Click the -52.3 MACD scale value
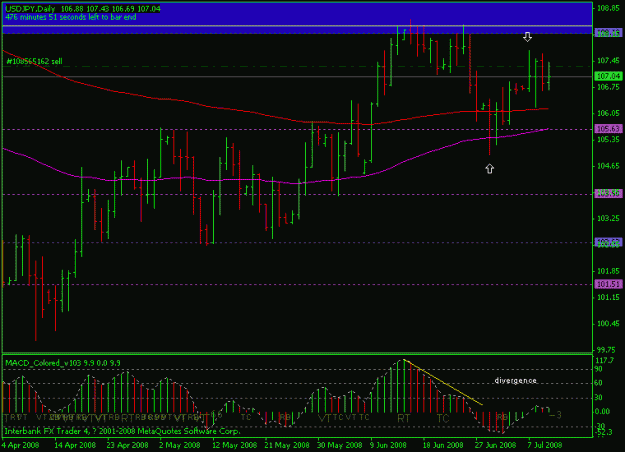Viewport: 625px width, 452px height. (x=604, y=433)
